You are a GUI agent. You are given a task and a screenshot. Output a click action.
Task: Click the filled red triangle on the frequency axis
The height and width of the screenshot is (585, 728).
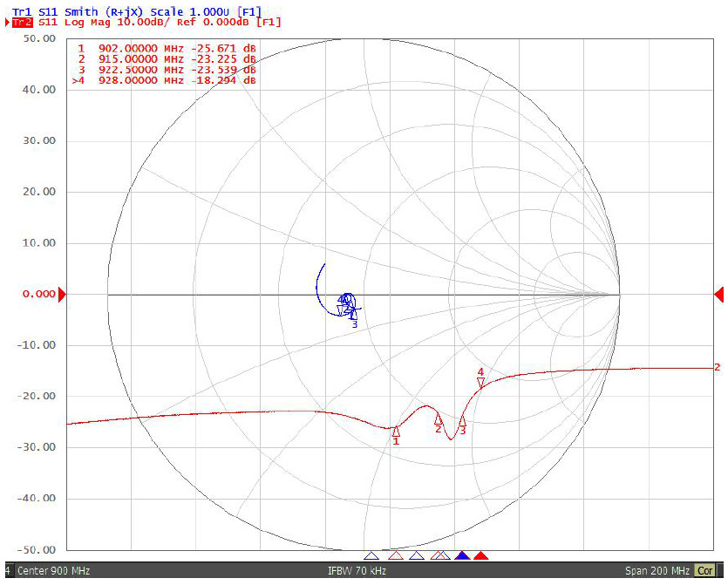[x=480, y=555]
